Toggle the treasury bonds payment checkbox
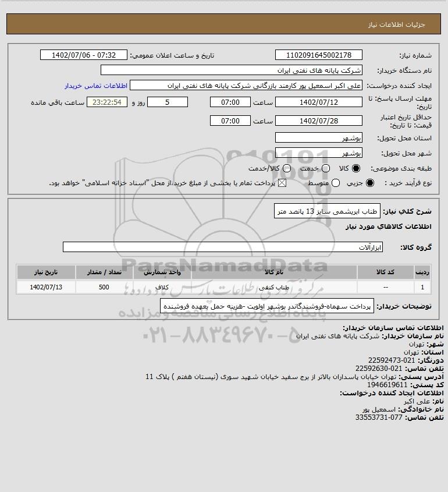The height and width of the screenshot is (492, 448). point(282,183)
